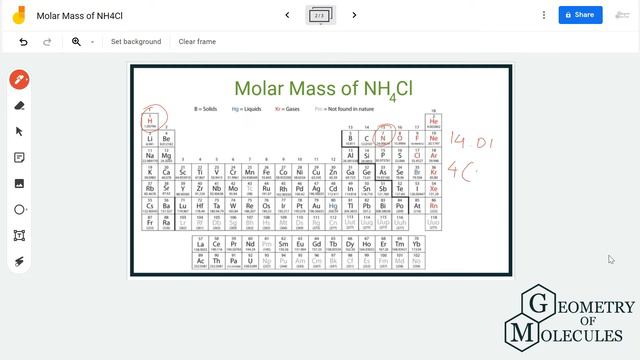
Task: Open the zoom level dropdown arrow
Action: pos(92,42)
